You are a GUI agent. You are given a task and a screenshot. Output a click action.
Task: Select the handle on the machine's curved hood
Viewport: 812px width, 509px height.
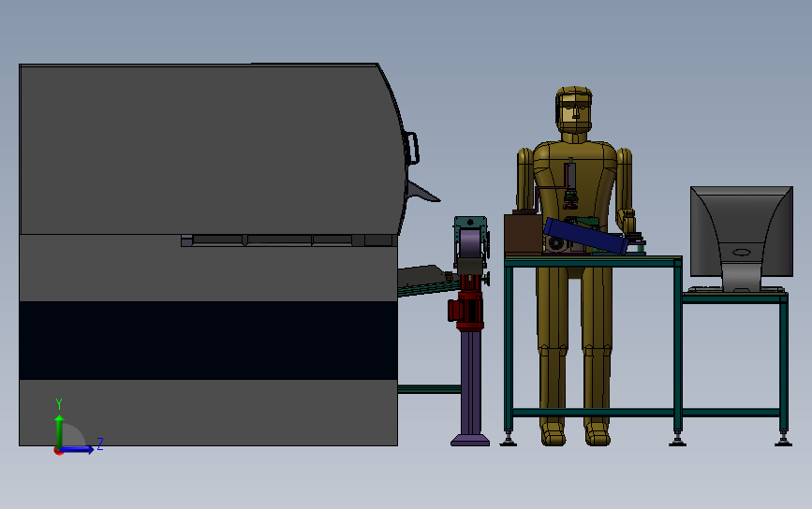pyautogui.click(x=413, y=148)
